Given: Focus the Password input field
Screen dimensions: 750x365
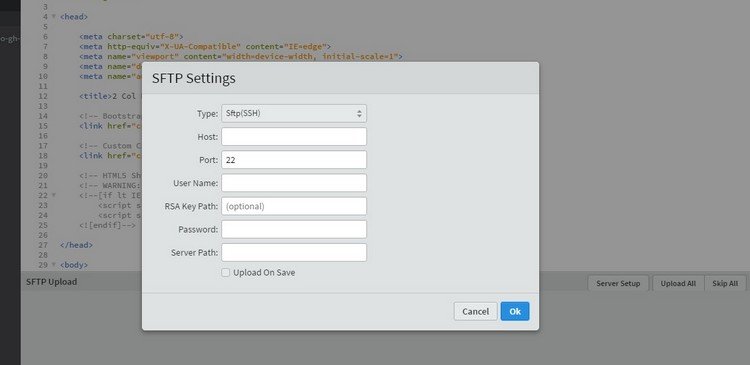Looking at the screenshot, I should [x=294, y=229].
